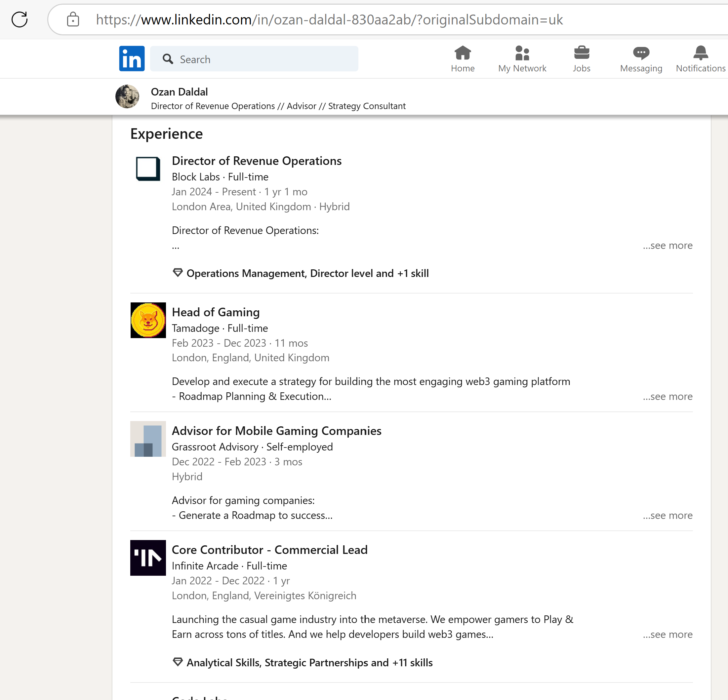The height and width of the screenshot is (700, 728).
Task: Open the Infinite Arcade company logo
Action: (x=148, y=558)
